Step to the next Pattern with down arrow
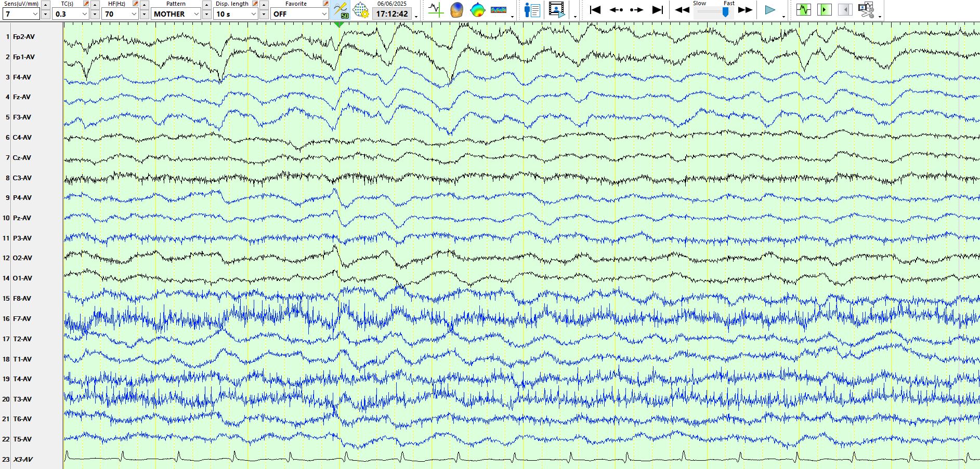Screen dimensions: 980x469 [x=206, y=14]
